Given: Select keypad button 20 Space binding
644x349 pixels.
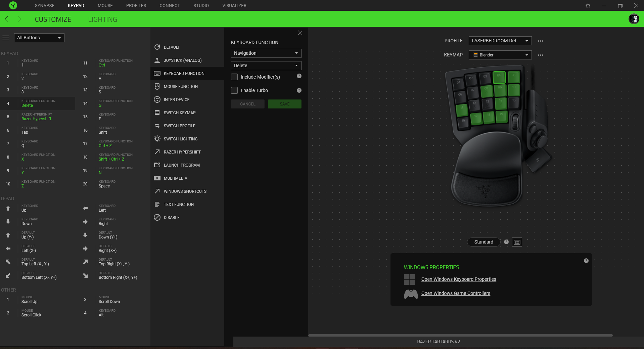Looking at the screenshot, I should pos(115,184).
